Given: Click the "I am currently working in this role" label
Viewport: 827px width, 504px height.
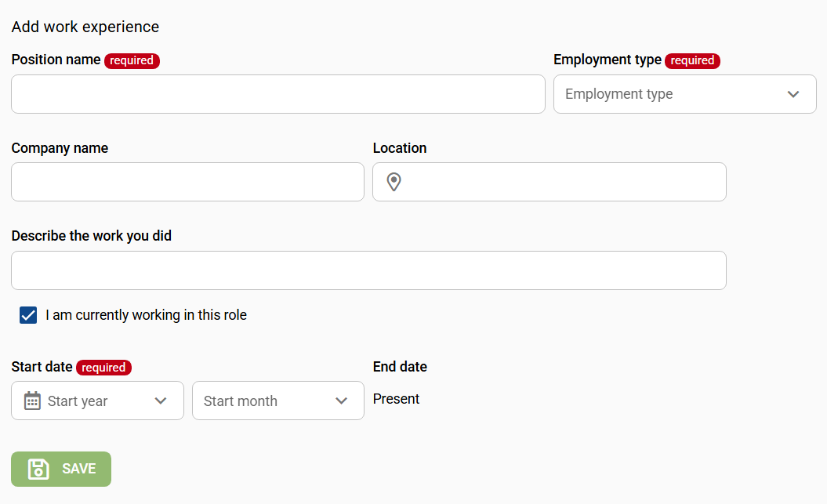Looking at the screenshot, I should pyautogui.click(x=146, y=315).
